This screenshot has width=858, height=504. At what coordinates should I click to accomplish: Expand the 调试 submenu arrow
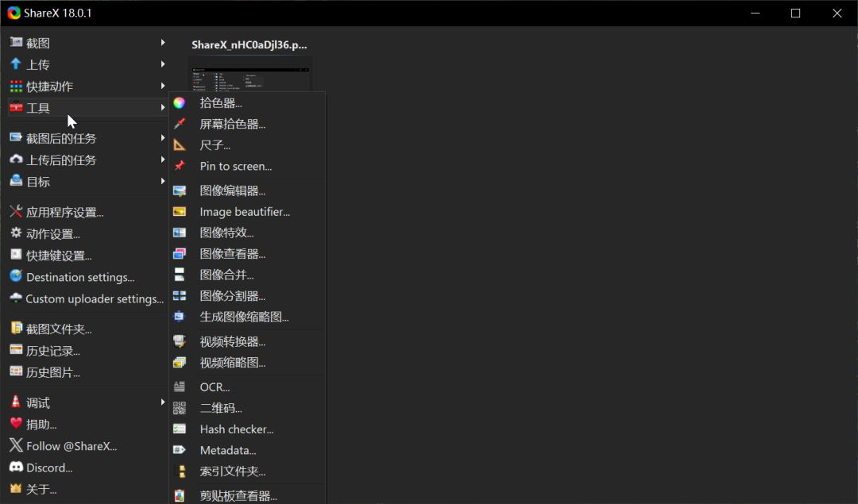(x=163, y=402)
